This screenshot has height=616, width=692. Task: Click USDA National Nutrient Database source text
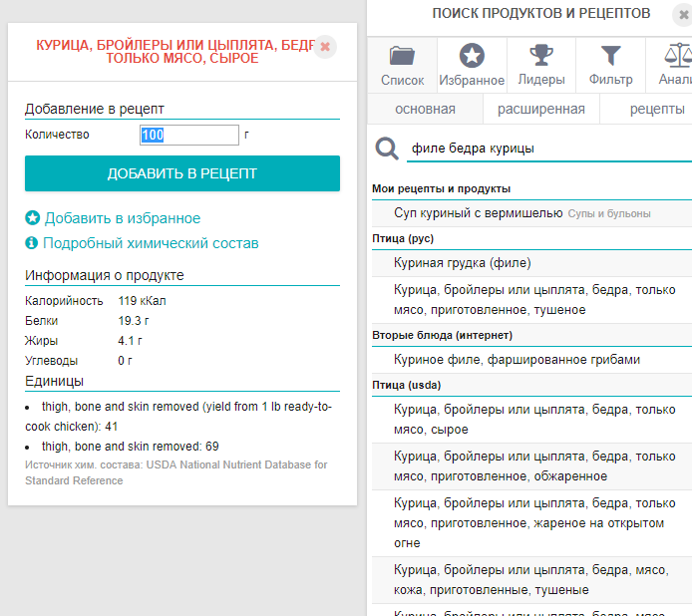tap(176, 472)
